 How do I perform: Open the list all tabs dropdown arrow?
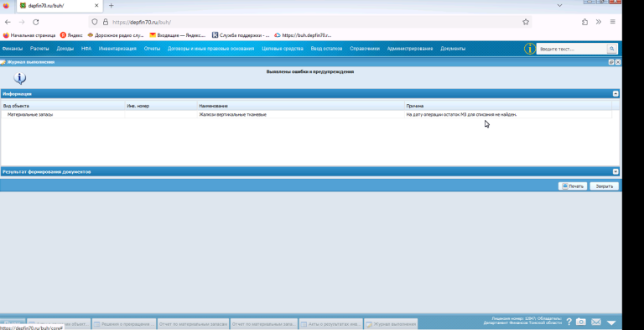coord(559,6)
